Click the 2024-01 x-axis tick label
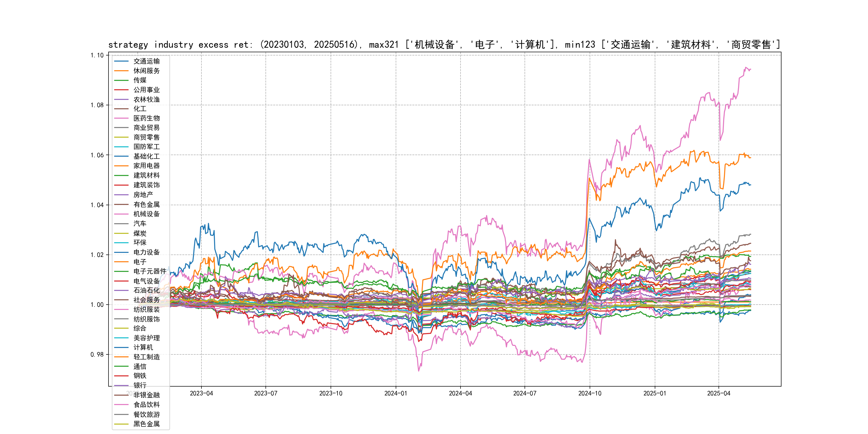The height and width of the screenshot is (434, 868). point(396,393)
